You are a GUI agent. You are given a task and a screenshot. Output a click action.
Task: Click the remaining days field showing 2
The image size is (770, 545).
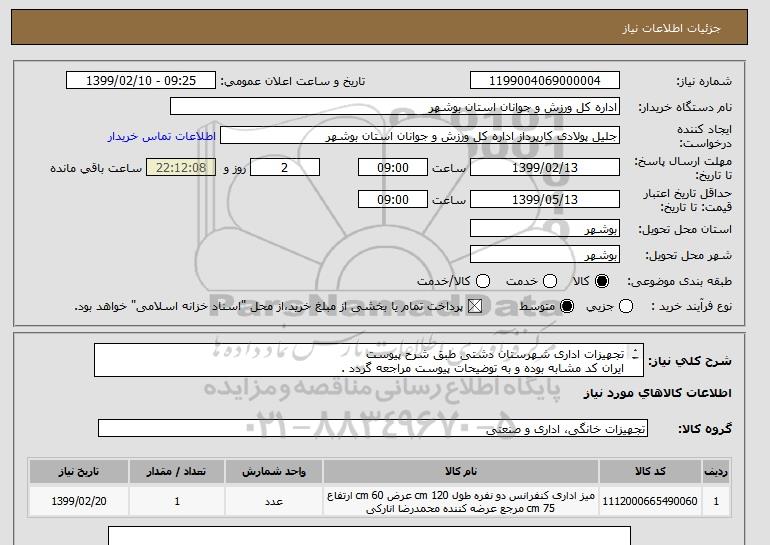(x=285, y=167)
